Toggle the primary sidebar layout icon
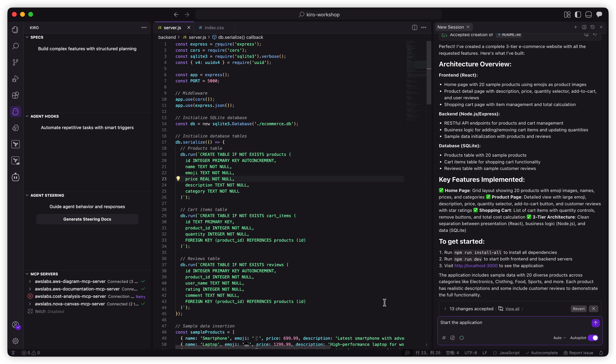Screen dimensions: 616x364 point(578,15)
